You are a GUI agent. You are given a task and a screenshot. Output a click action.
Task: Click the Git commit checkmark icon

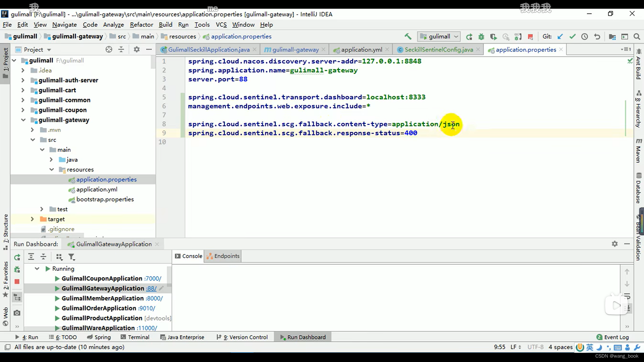(573, 37)
